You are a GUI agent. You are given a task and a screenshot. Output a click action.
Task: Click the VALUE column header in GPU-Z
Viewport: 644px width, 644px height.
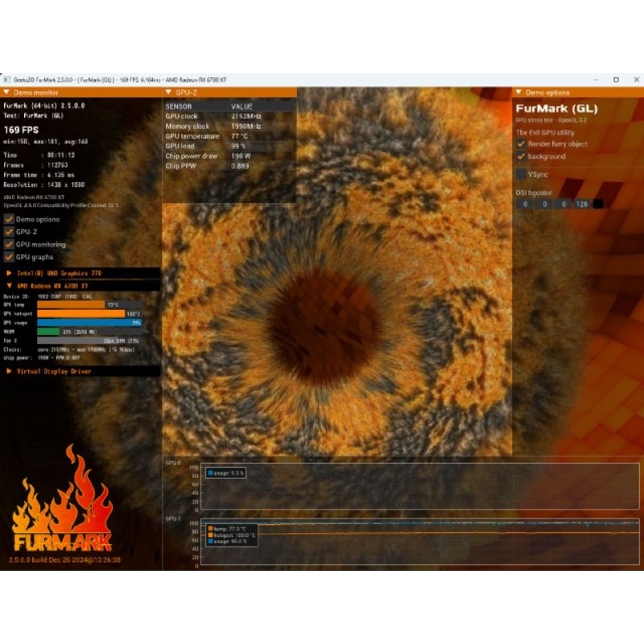pos(242,106)
